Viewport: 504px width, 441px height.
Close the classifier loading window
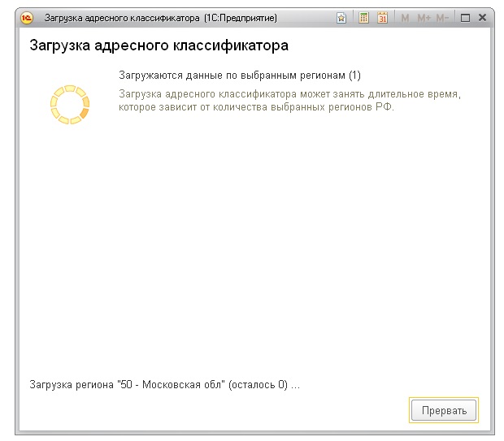tap(482, 18)
